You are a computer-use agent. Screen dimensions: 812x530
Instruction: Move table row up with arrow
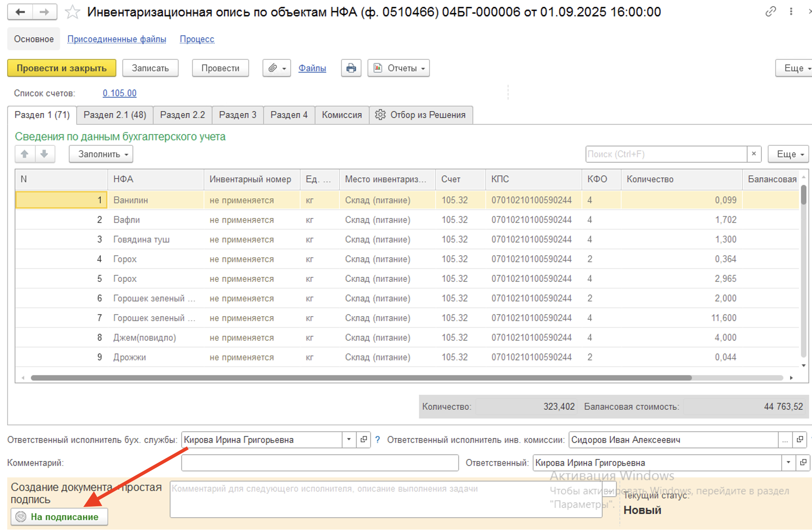click(x=25, y=154)
